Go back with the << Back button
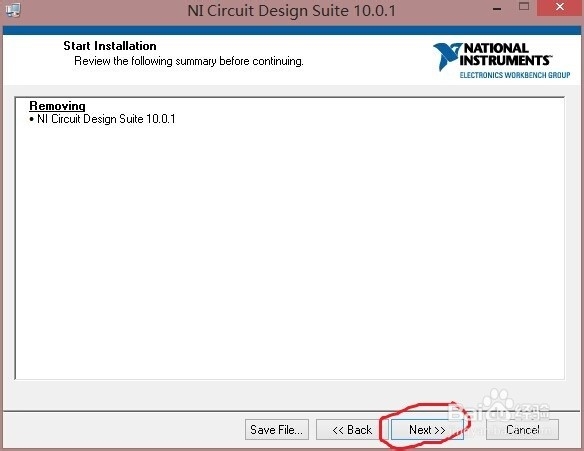 352,429
